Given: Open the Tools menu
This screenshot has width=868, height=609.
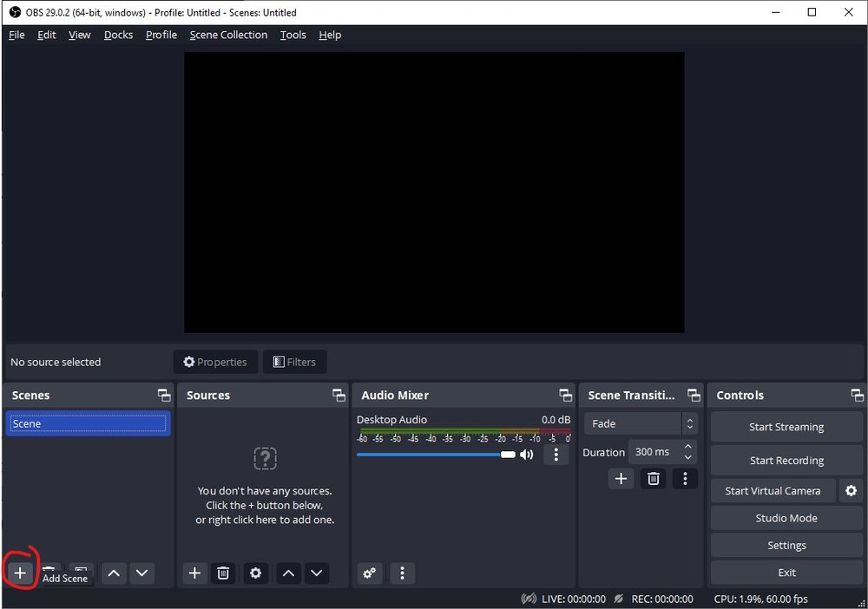Looking at the screenshot, I should 293,35.
